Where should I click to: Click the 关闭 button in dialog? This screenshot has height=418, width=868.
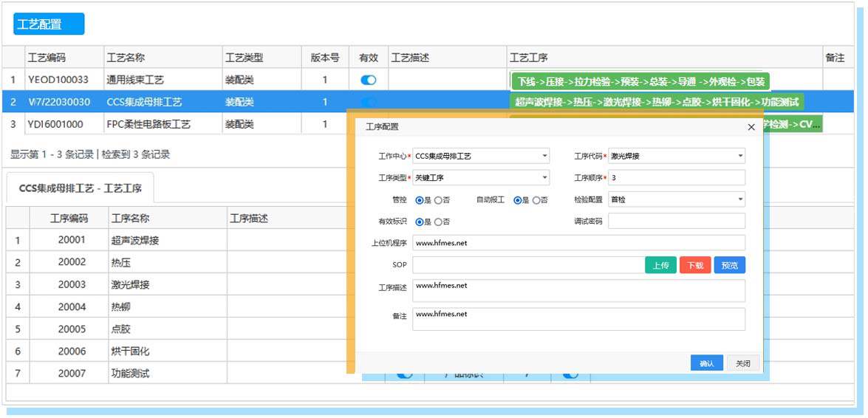pyautogui.click(x=743, y=363)
